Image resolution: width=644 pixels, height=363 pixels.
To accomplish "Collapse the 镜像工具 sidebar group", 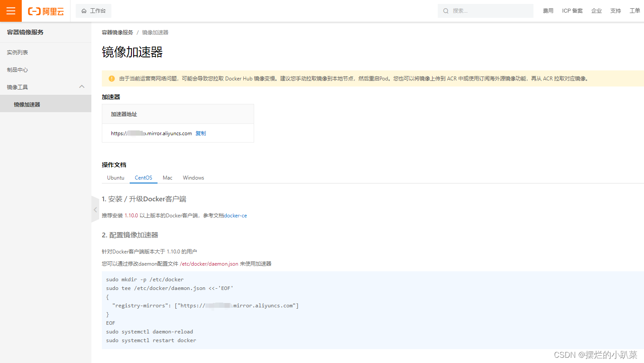I will (82, 87).
